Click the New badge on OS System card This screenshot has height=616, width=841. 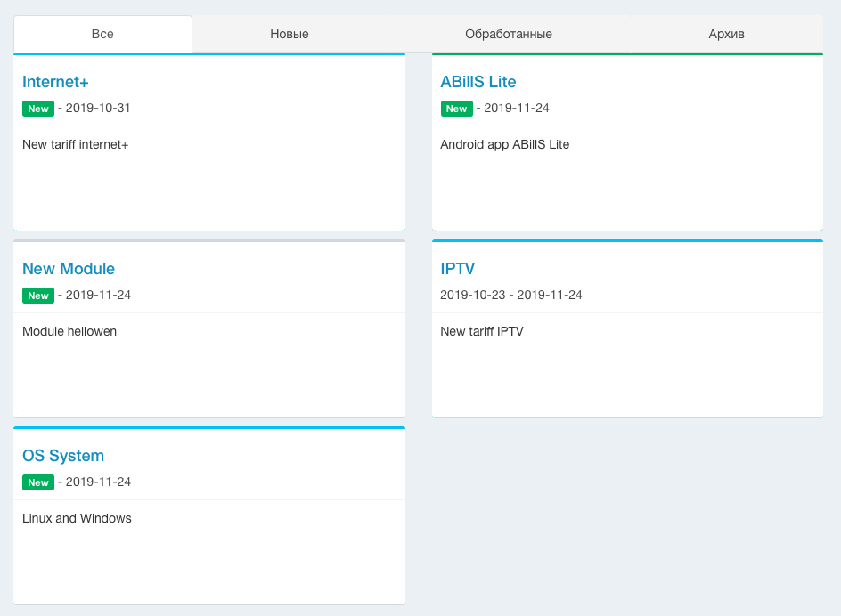point(38,482)
